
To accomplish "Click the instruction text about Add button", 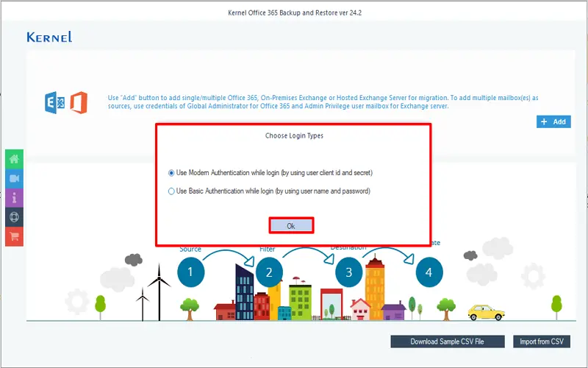I will [323, 102].
